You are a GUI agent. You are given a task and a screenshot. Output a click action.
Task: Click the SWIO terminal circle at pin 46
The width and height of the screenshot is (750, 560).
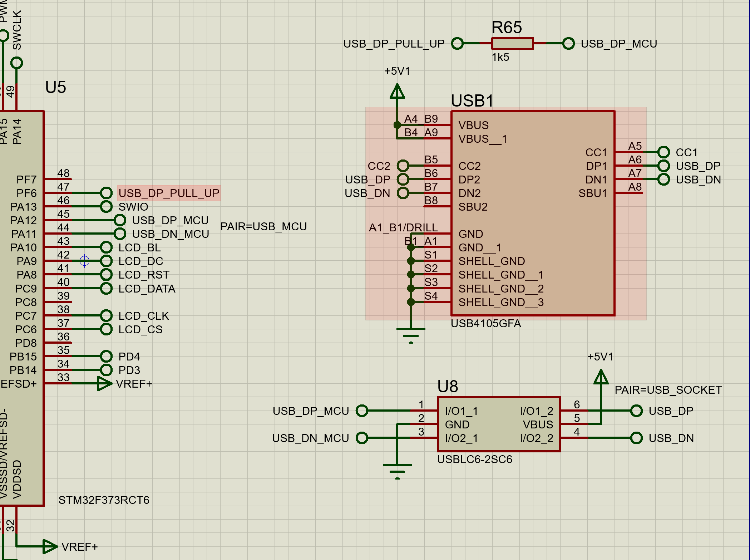pyautogui.click(x=106, y=207)
